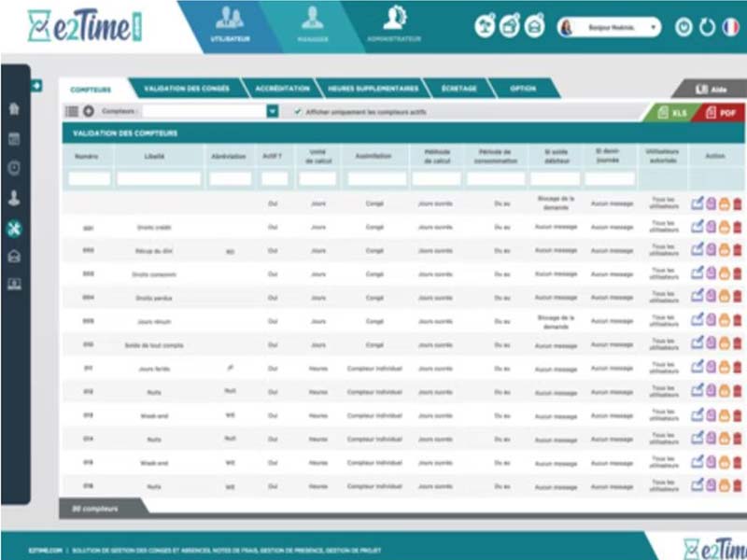Image resolution: width=747 pixels, height=560 pixels.
Task: Edit the Jours récup row
Action: [x=697, y=321]
